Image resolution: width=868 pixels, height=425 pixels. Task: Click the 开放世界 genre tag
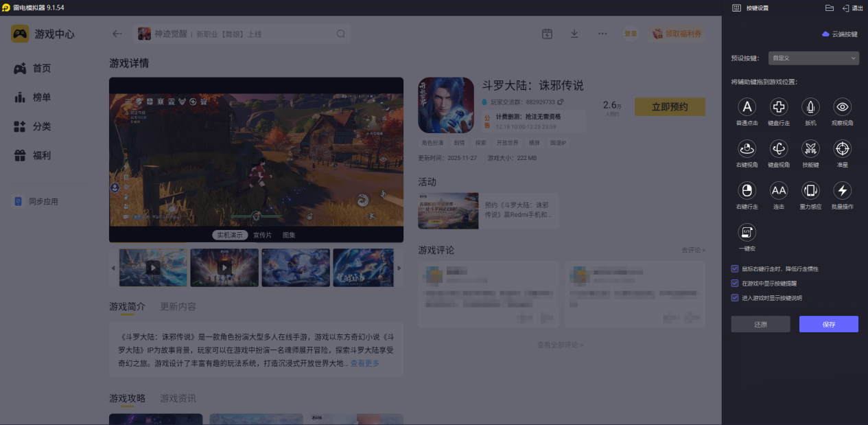pos(508,143)
